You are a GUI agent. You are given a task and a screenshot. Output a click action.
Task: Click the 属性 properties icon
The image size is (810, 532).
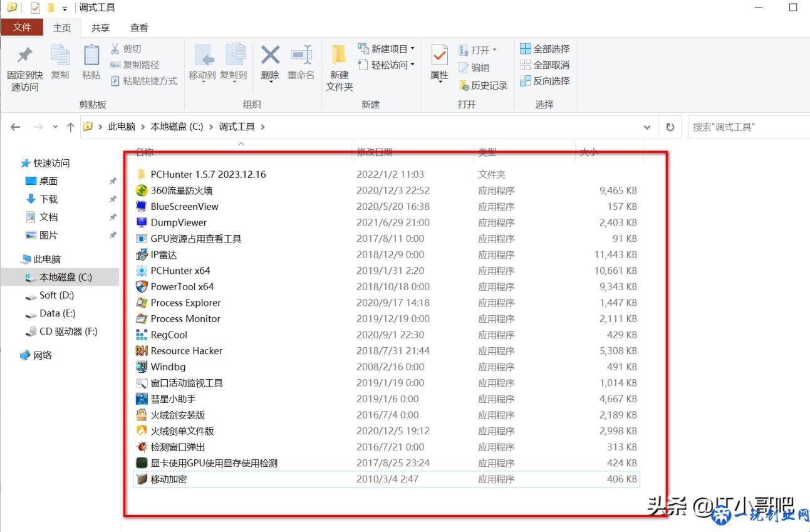pyautogui.click(x=440, y=55)
